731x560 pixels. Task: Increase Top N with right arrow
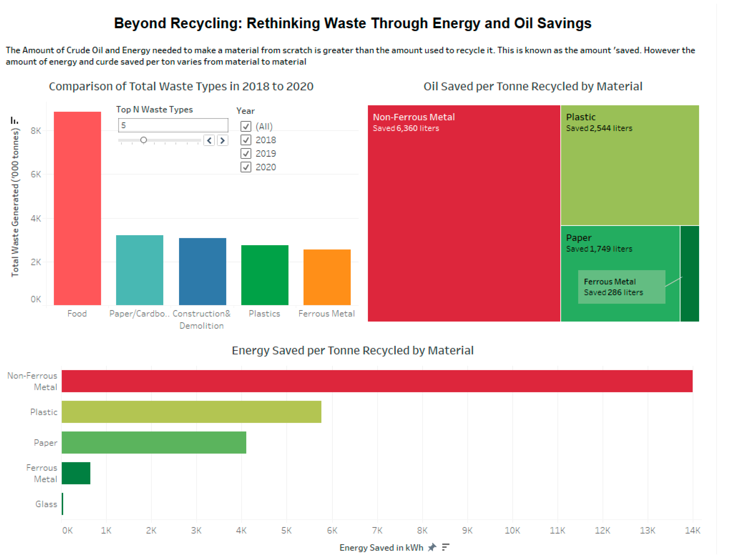pos(223,140)
